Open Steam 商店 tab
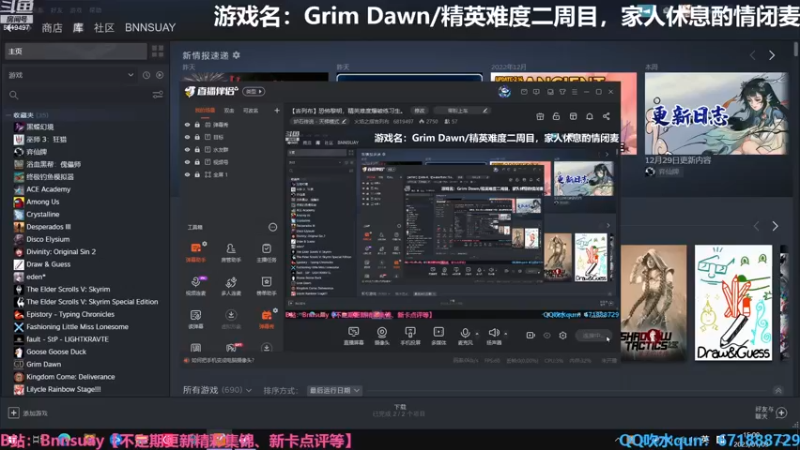 point(52,28)
